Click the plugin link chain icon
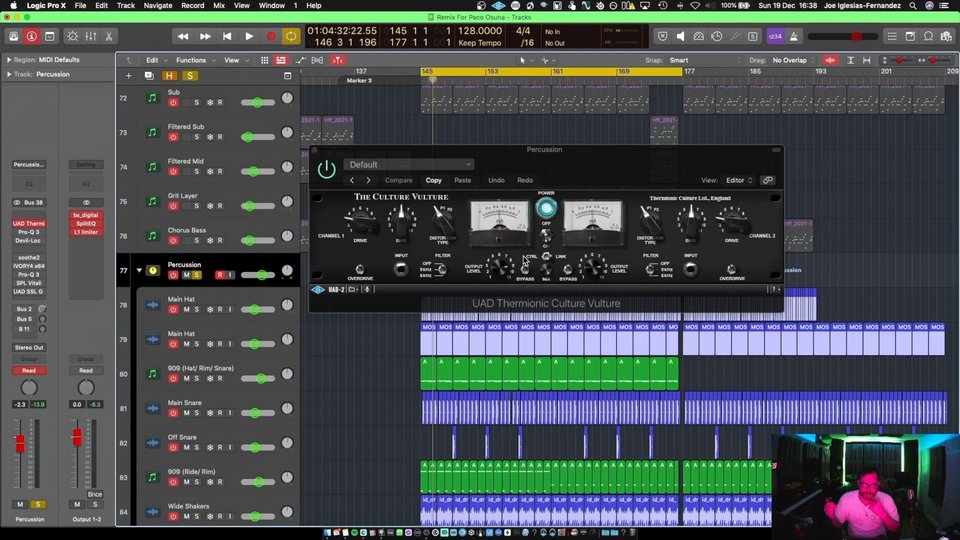Image resolution: width=960 pixels, height=540 pixels. pos(768,181)
